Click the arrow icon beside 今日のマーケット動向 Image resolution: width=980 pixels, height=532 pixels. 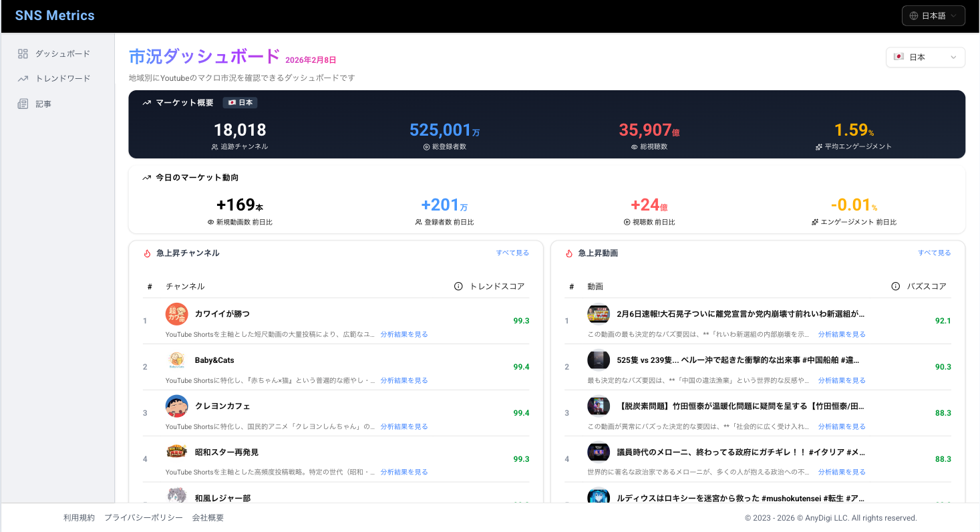point(146,177)
